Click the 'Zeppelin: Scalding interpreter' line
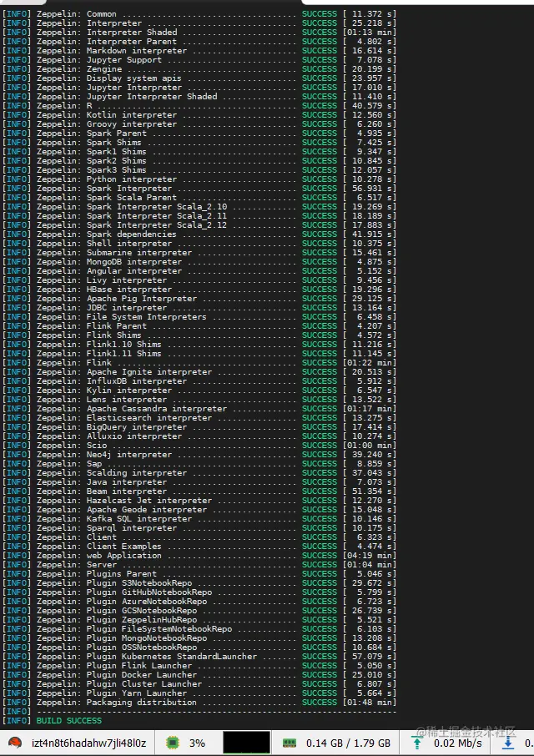Screen dimensions: 534x756 [x=199, y=472]
